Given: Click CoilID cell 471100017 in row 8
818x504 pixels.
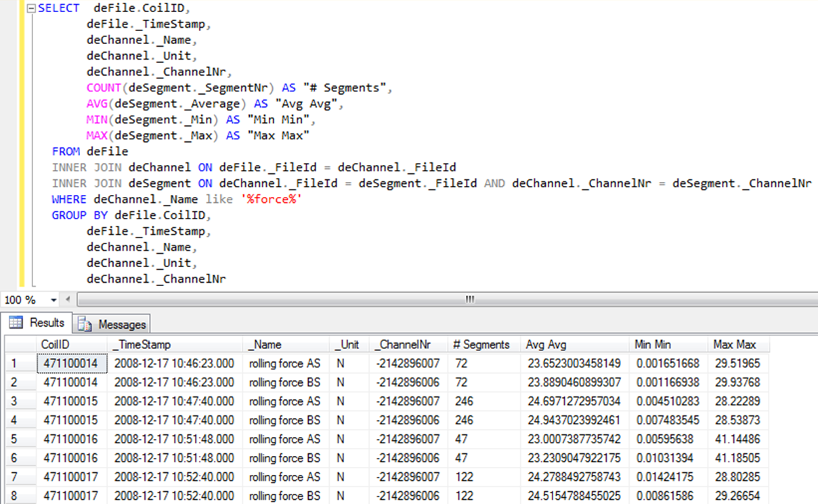Looking at the screenshot, I should point(71,496).
